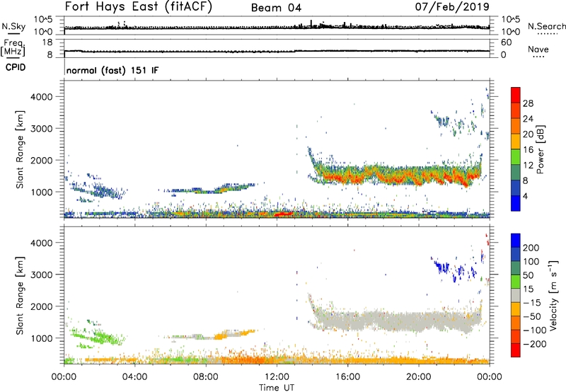This screenshot has height=392, width=566.
Task: Click the date "07/Feb/2019"
Action: [452, 6]
